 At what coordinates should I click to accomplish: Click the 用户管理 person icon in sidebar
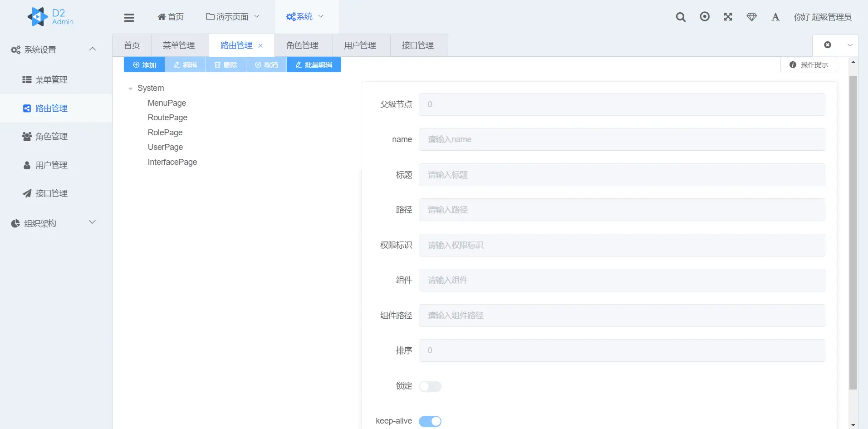coord(27,165)
